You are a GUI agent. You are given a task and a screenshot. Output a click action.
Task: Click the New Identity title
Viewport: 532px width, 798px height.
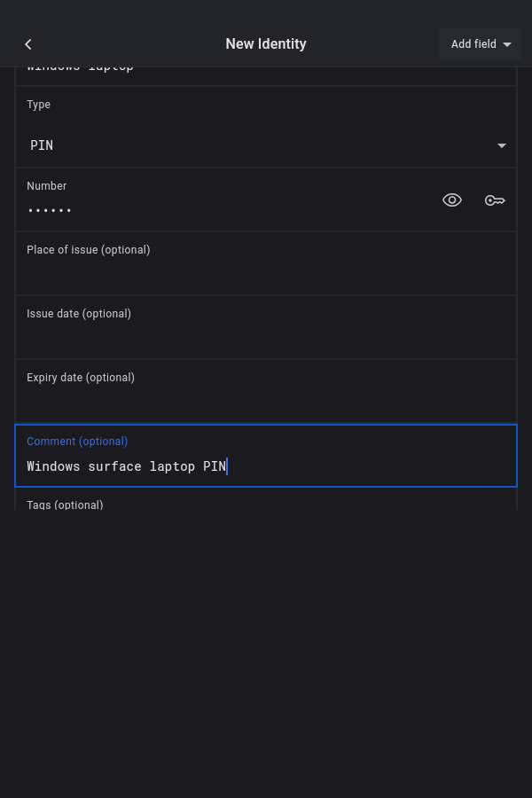click(266, 44)
